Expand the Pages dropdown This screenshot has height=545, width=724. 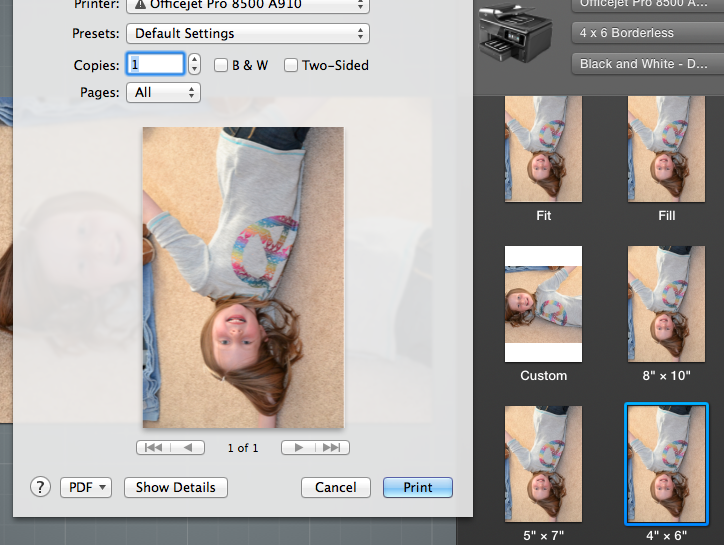click(x=163, y=92)
